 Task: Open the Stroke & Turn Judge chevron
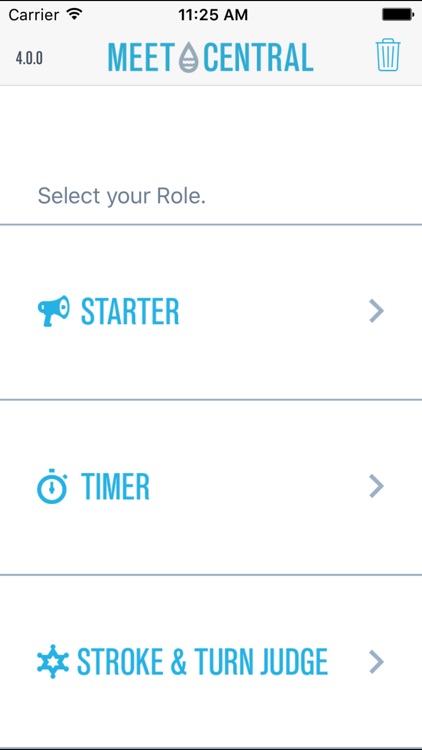377,662
